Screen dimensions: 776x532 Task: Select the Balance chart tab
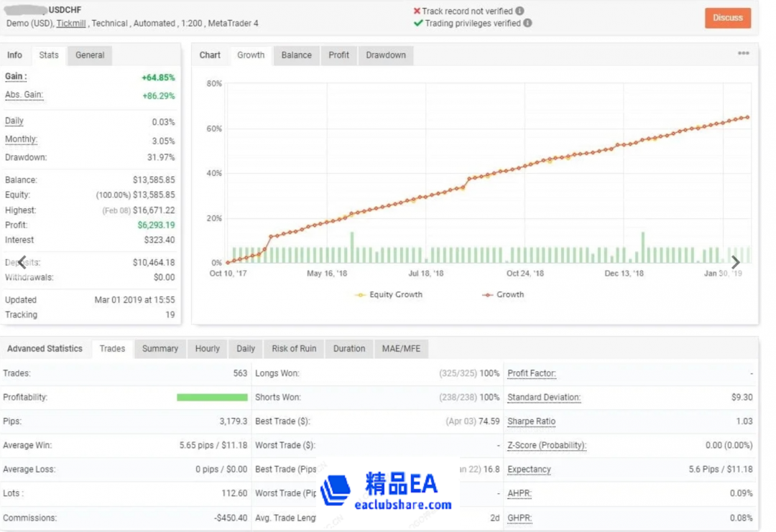pyautogui.click(x=296, y=55)
